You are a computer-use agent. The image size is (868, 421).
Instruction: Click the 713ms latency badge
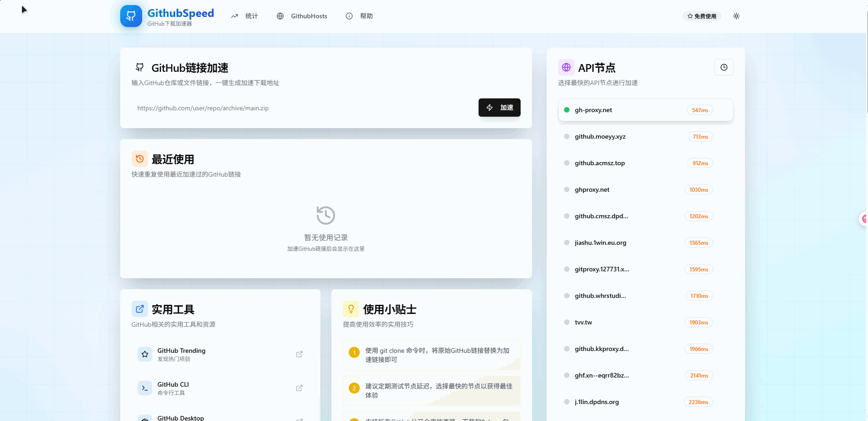pos(700,137)
